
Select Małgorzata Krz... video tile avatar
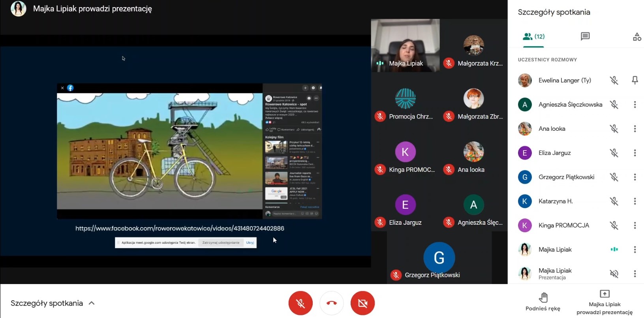pyautogui.click(x=473, y=45)
